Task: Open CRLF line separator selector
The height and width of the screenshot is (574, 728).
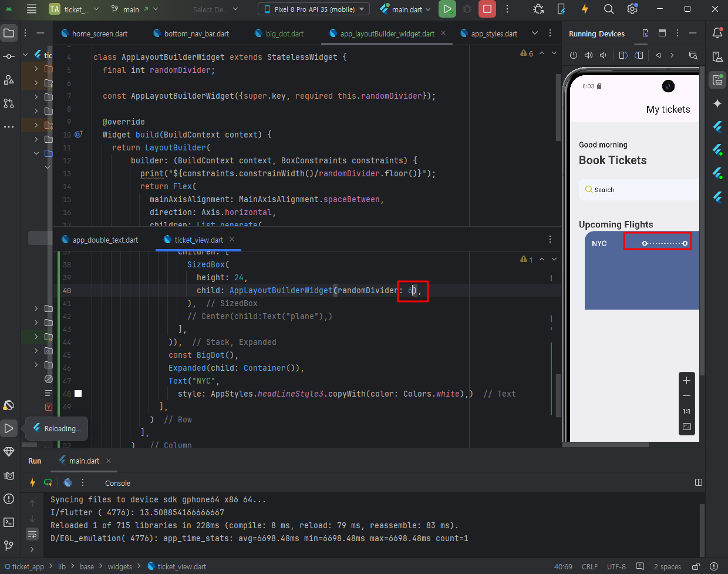Action: 589,566
